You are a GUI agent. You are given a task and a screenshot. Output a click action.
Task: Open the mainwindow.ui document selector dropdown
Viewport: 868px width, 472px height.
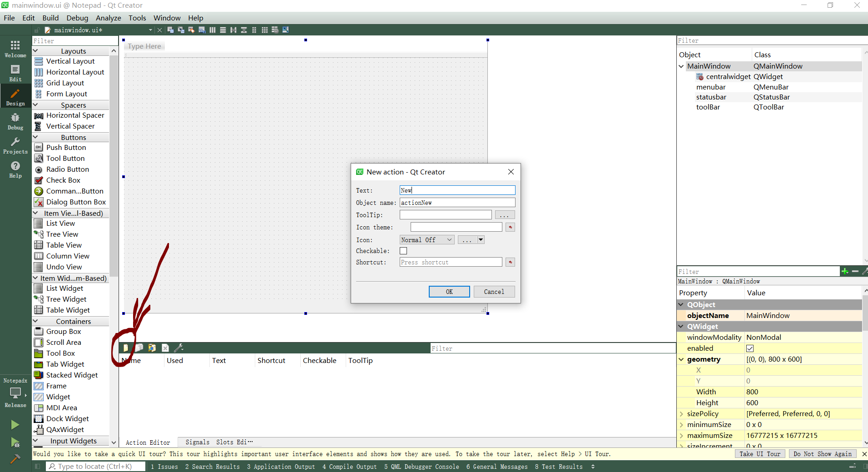coord(150,30)
